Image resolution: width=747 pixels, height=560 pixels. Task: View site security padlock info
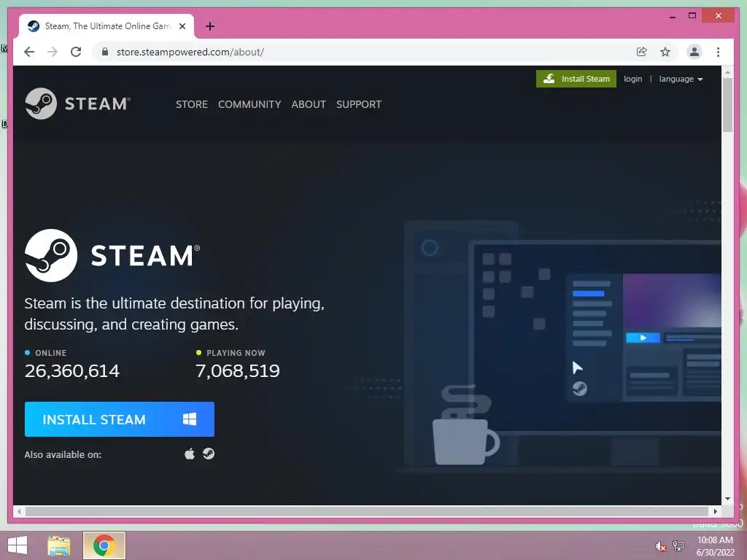pyautogui.click(x=105, y=52)
